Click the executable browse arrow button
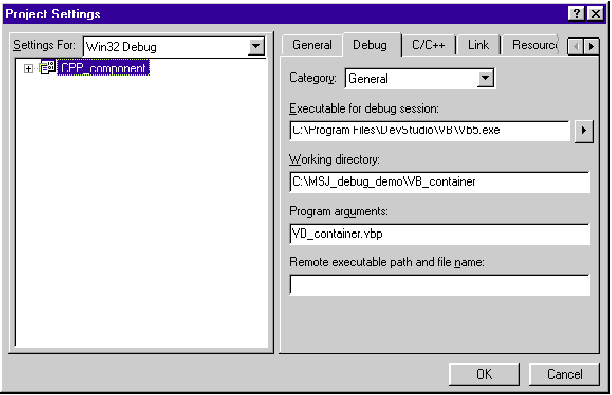The height and width of the screenshot is (395, 612). point(584,130)
